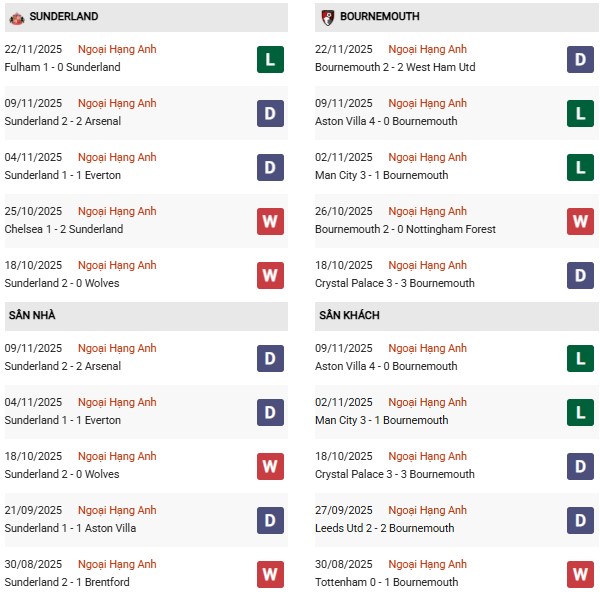Click the W badge for Chelsea 1-2 Sunderland
The width and height of the screenshot is (600, 594).
270,221
